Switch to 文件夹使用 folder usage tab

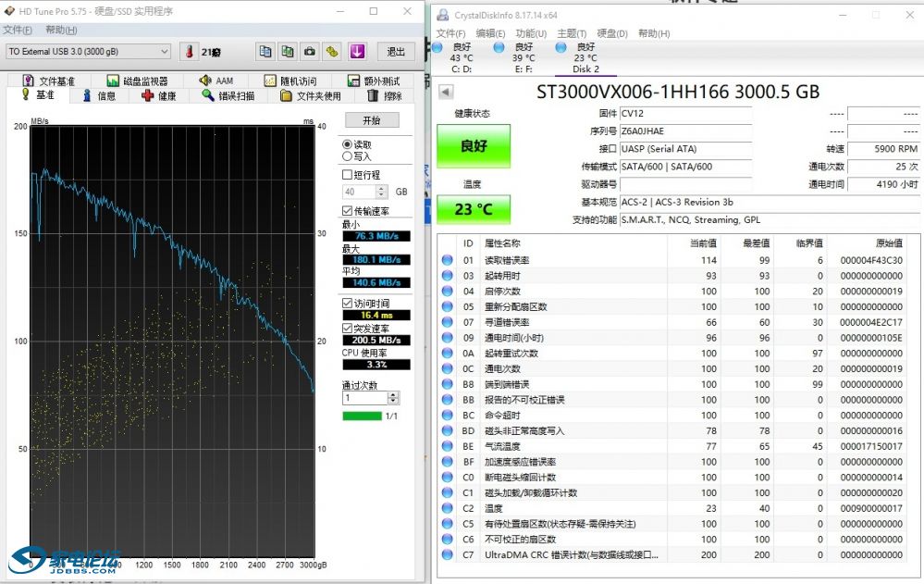point(311,95)
